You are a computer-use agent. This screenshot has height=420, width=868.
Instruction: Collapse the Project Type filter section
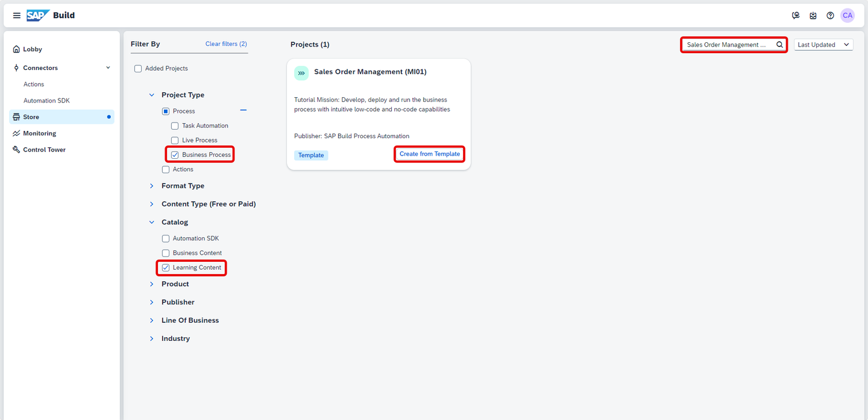point(152,95)
